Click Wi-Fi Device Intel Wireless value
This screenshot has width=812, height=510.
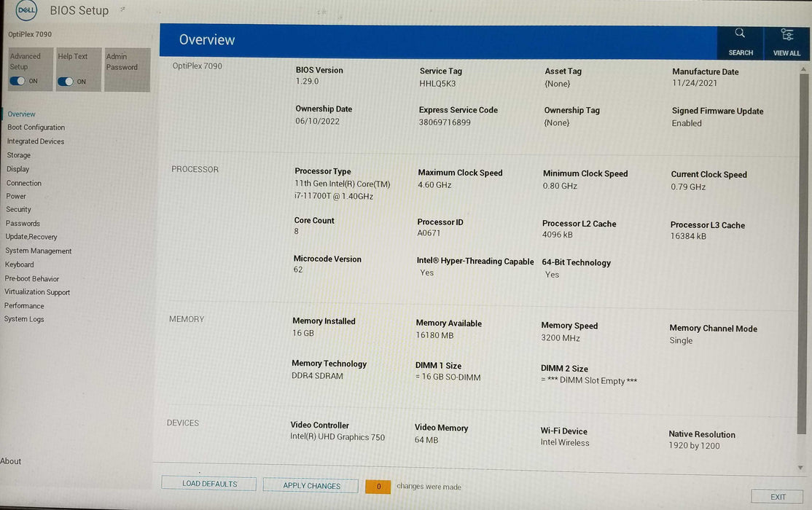click(564, 443)
